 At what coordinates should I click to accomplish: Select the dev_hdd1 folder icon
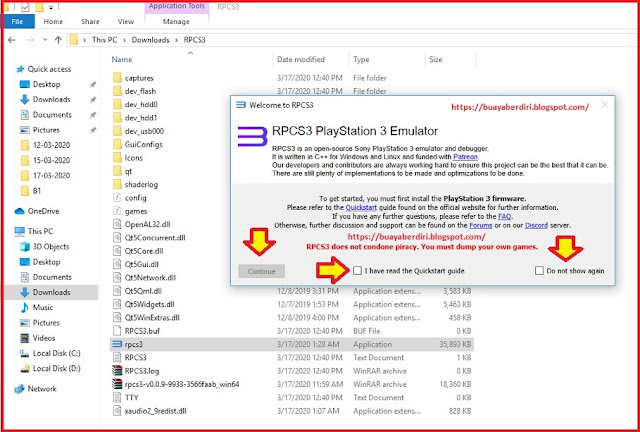tap(117, 118)
